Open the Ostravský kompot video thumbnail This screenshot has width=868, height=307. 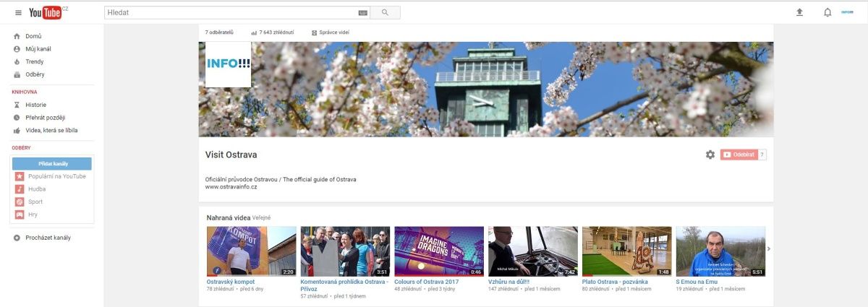click(251, 251)
